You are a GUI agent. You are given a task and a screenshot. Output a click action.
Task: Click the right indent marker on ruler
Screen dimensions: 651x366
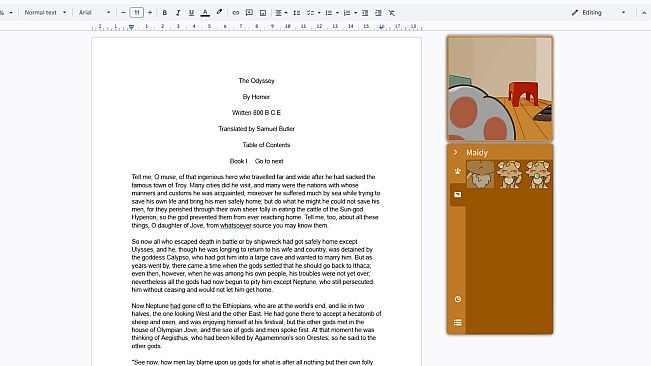[382, 27]
